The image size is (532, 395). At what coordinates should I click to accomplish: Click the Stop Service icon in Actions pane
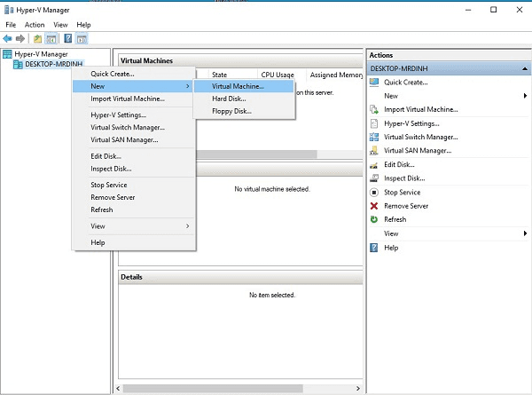(x=374, y=193)
